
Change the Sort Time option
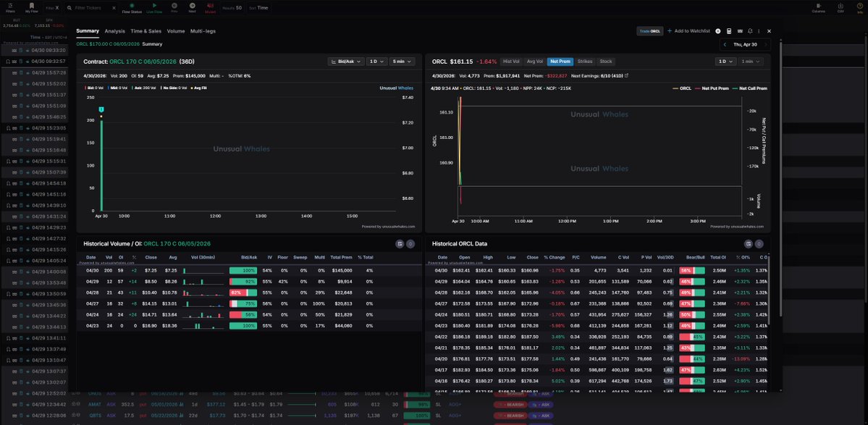click(x=259, y=8)
